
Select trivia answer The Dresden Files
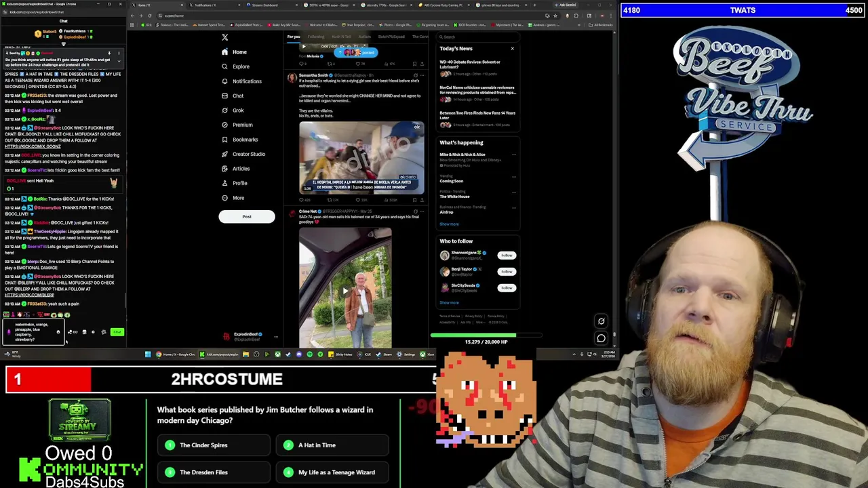[214, 472]
